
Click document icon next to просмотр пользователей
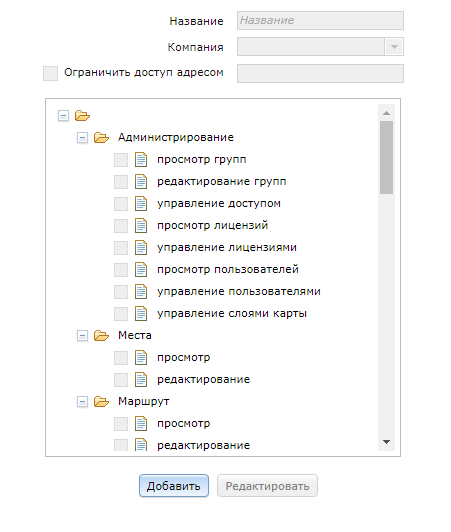coord(141,270)
